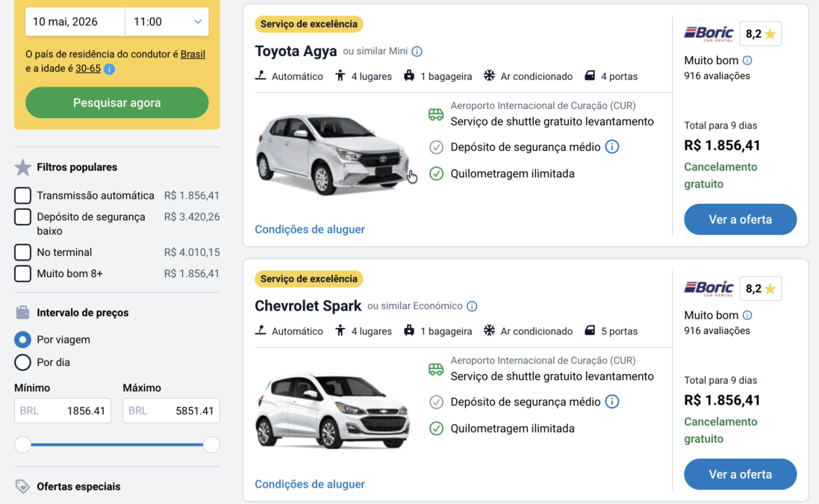819x504 pixels.
Task: Click the Brasil country of residence link
Action: (x=193, y=54)
